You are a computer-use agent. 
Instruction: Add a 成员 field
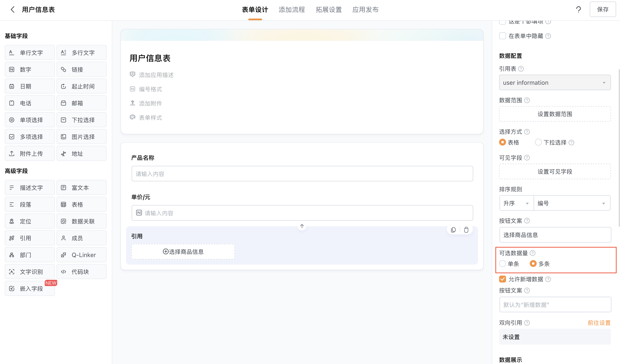click(x=81, y=238)
